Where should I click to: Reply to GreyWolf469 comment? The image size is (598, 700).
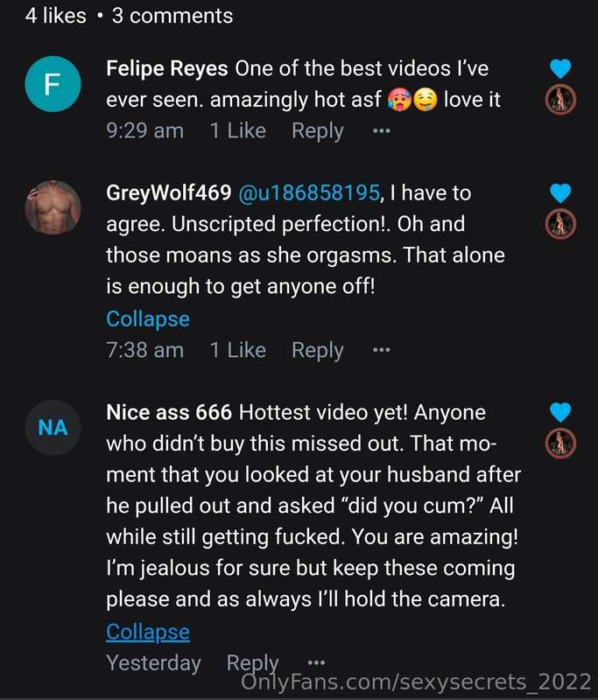pos(318,351)
